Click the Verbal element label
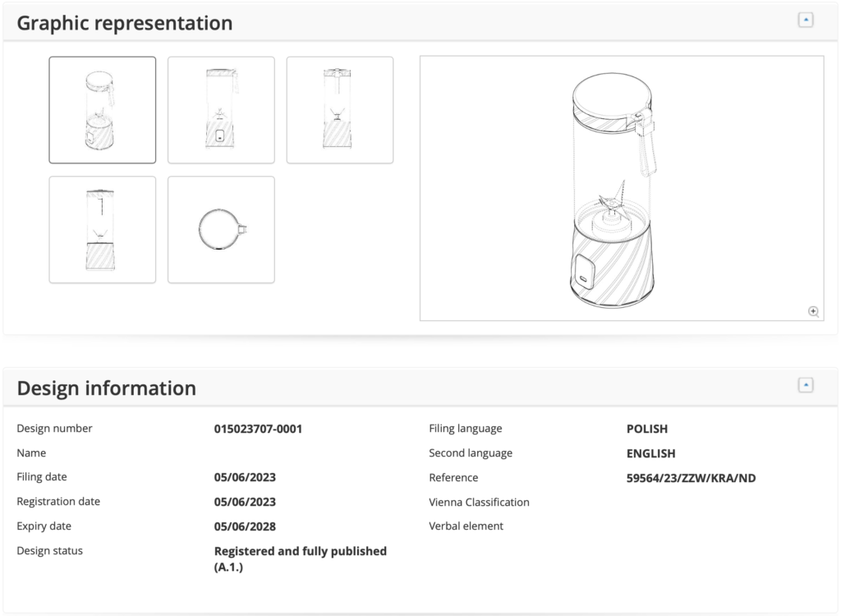The height and width of the screenshot is (616, 841). click(x=466, y=526)
